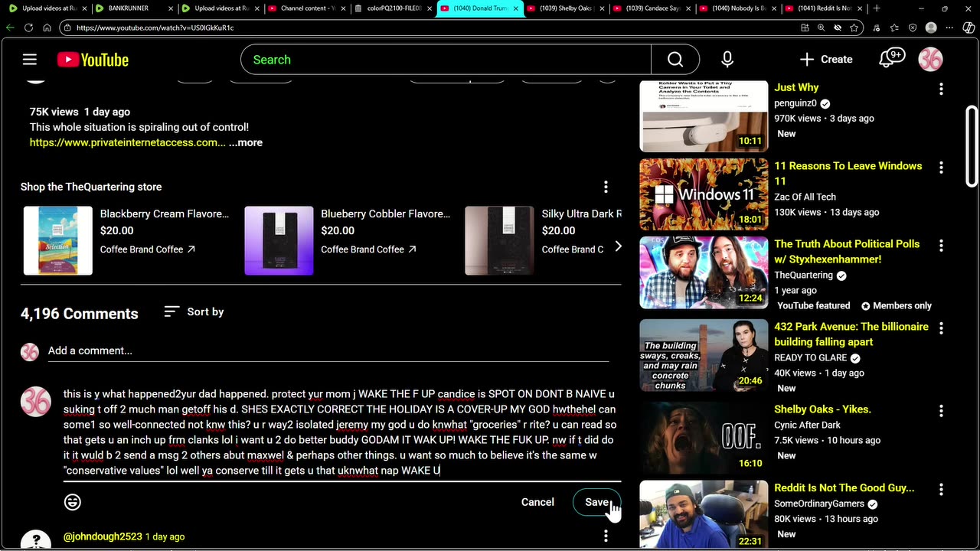Open notifications bell
This screenshot has width=980, height=551.
click(890, 59)
